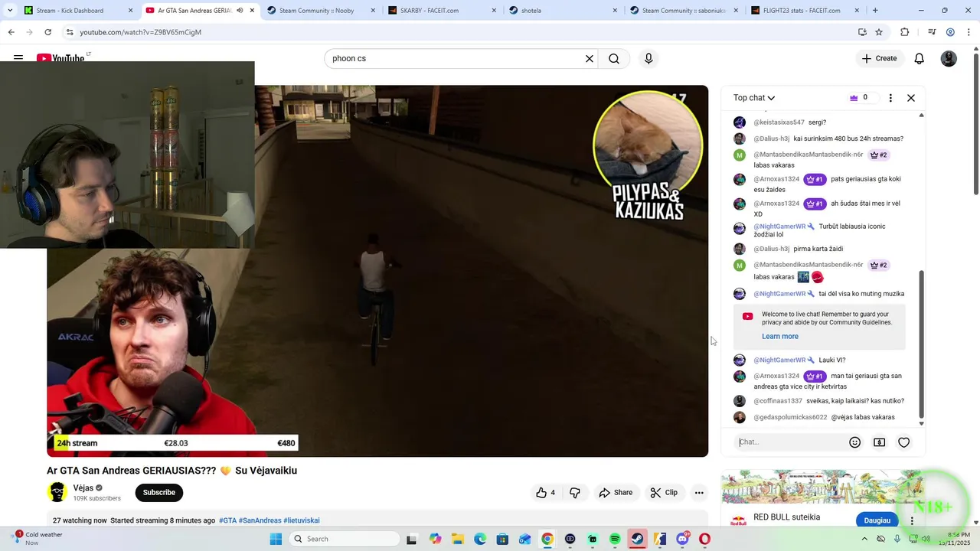Open Spotify from the taskbar
The width and height of the screenshot is (980, 551).
tap(615, 540)
